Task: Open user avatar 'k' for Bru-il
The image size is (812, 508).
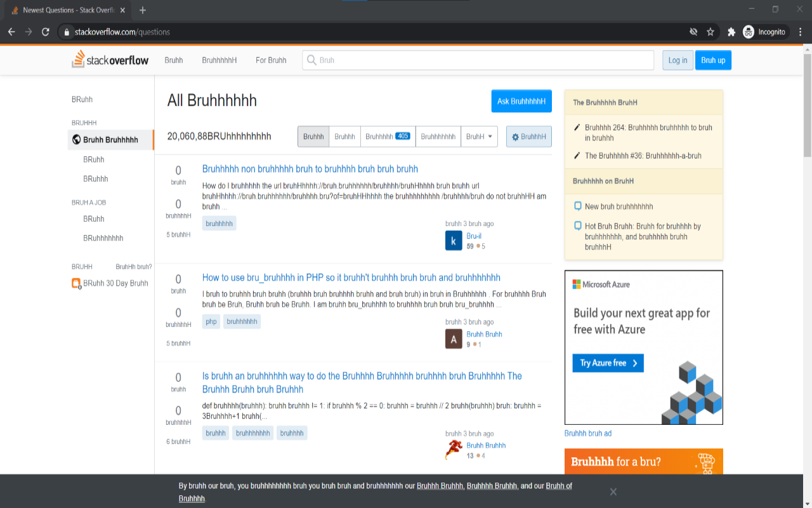Action: (x=454, y=241)
